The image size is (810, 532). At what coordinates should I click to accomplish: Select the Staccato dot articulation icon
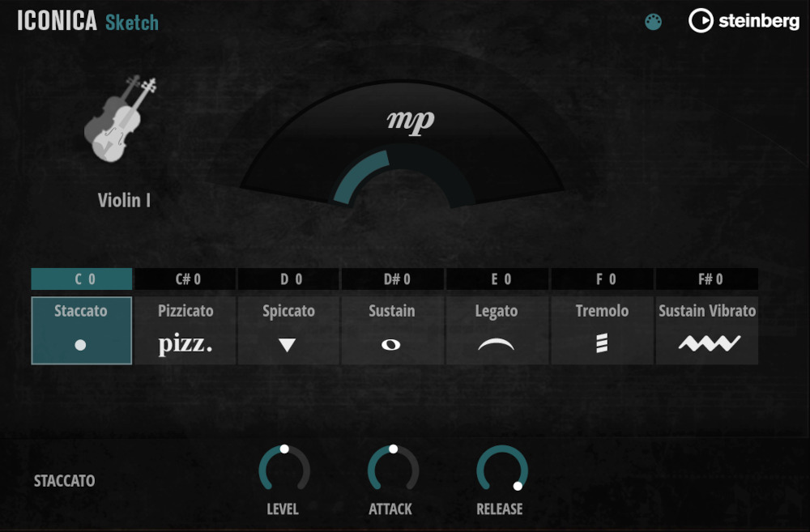[81, 343]
